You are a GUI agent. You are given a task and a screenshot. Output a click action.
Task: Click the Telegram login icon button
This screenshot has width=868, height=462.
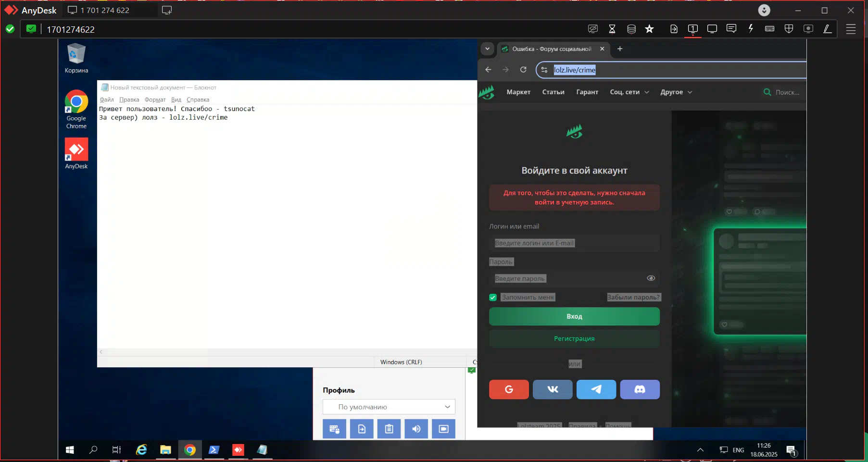tap(596, 389)
